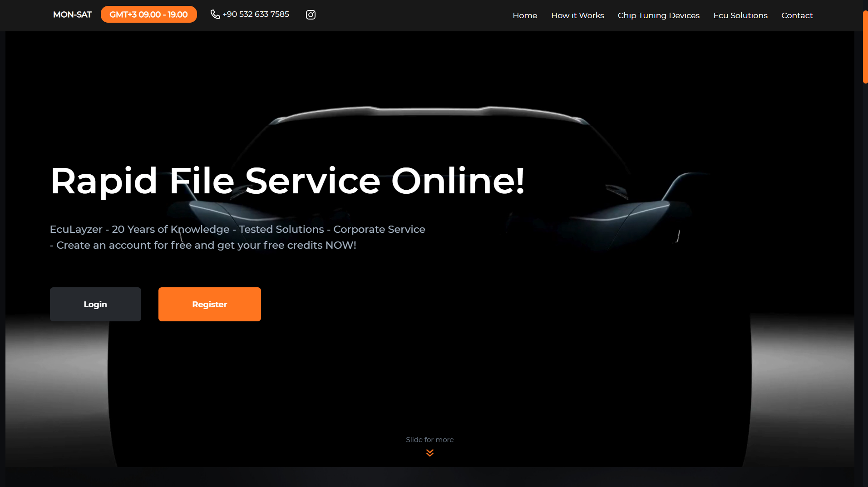Click the 'Slide for more' text
Image resolution: width=868 pixels, height=487 pixels.
click(x=429, y=439)
